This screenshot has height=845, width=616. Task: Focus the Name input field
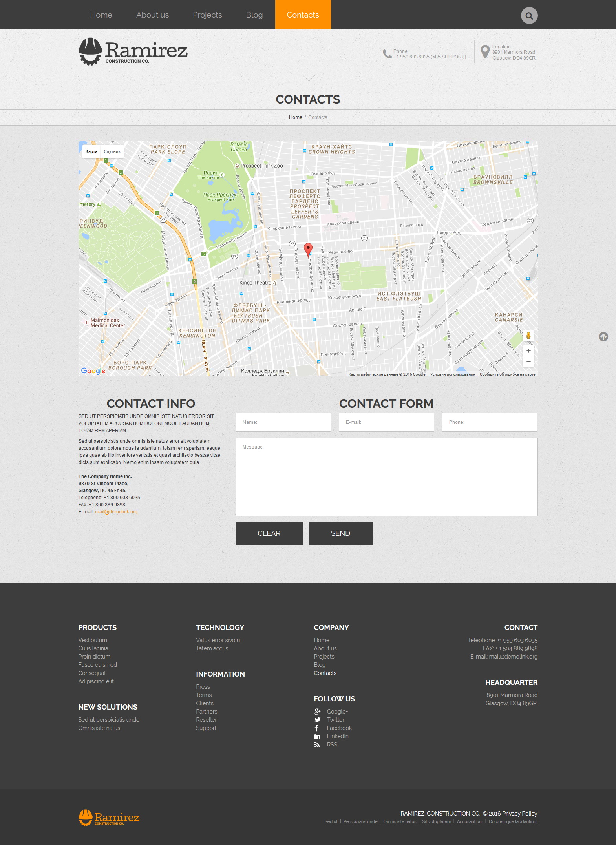click(283, 422)
